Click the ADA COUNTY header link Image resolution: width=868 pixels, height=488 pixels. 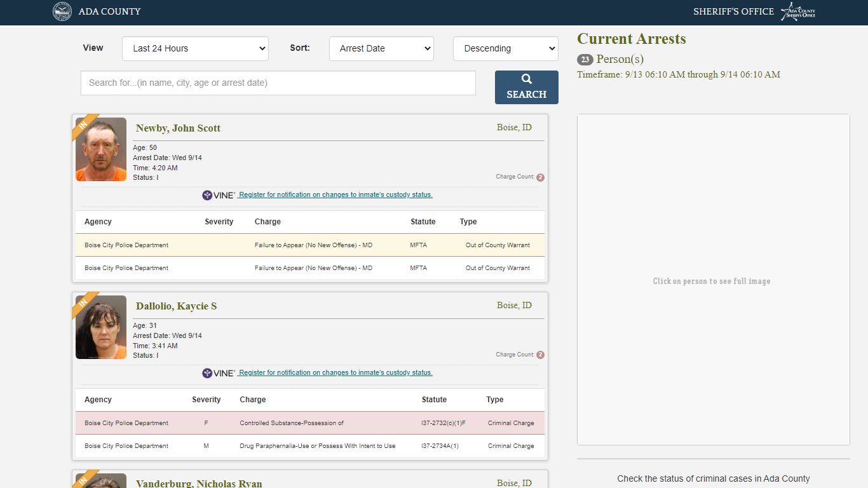[x=109, y=11]
